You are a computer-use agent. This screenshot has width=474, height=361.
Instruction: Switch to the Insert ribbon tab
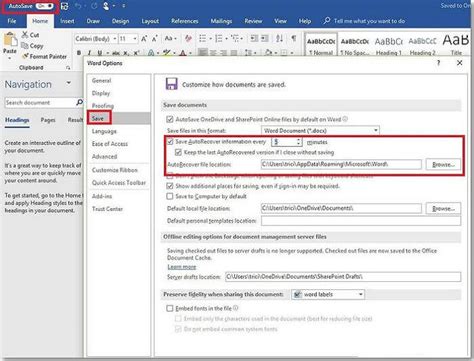point(67,21)
